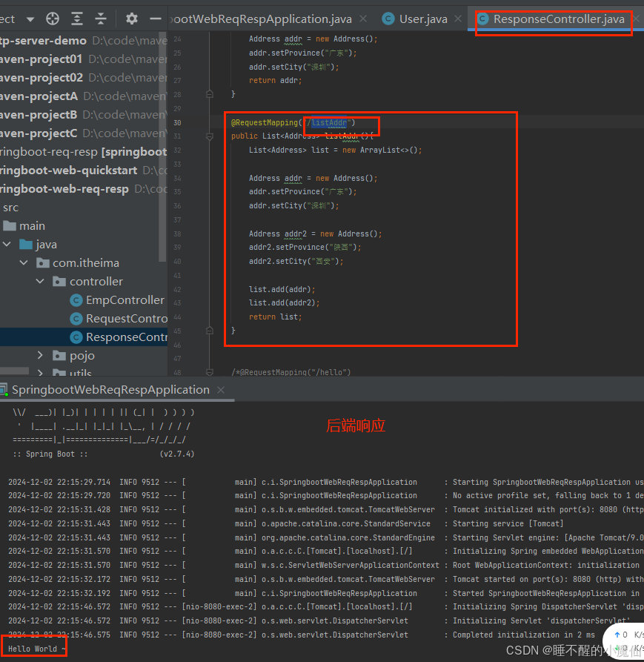The width and height of the screenshot is (644, 662).
Task: Collapse the java folder
Action: [x=7, y=244]
